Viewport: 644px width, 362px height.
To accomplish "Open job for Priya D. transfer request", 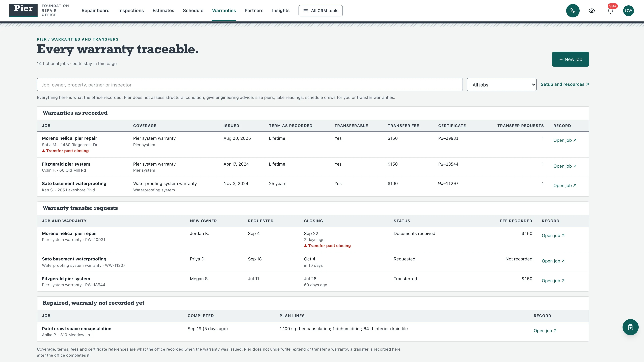I will tap(553, 261).
